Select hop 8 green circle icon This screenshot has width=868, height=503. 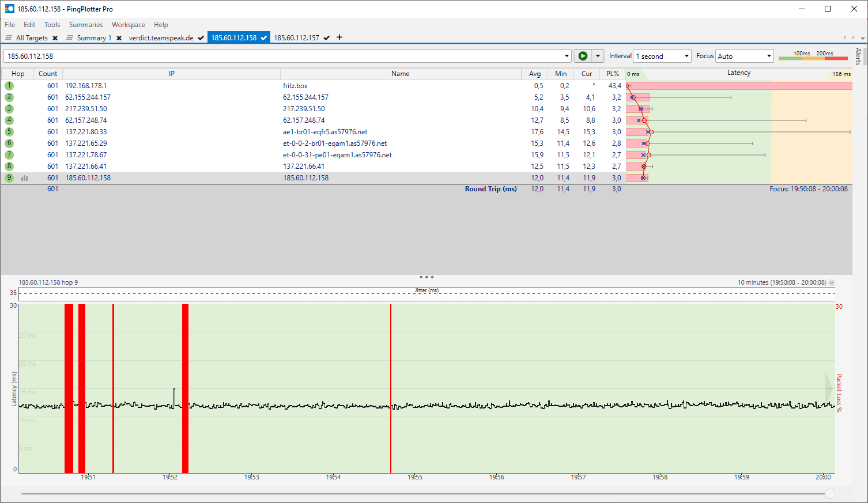9,166
